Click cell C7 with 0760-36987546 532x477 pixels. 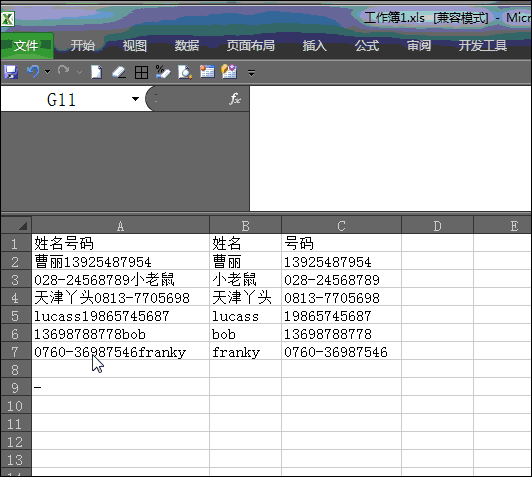341,351
